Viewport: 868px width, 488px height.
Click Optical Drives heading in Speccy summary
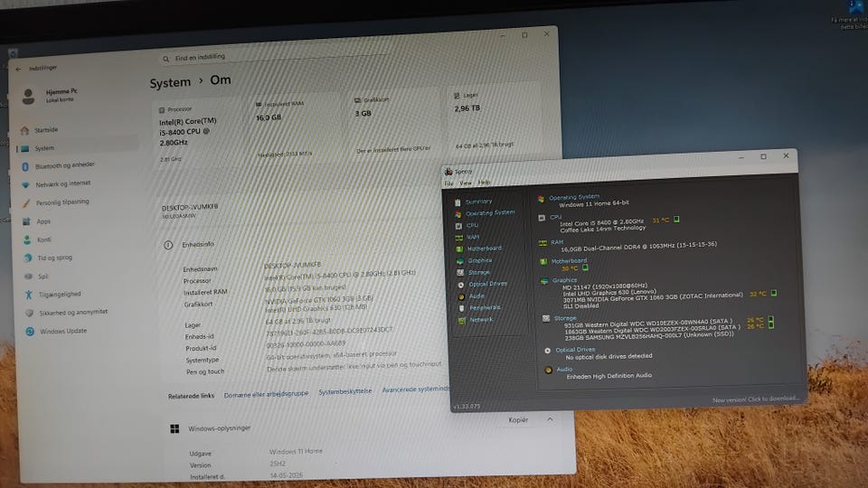(x=575, y=350)
